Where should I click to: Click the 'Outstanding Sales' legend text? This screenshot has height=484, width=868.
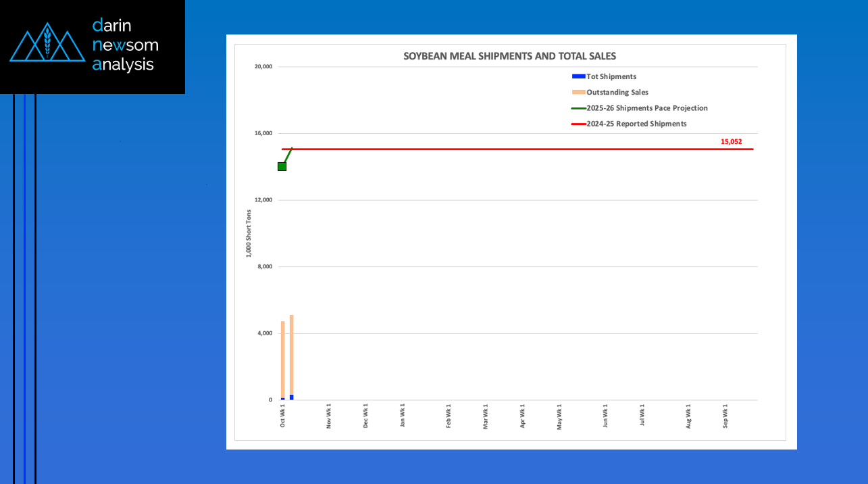(617, 93)
